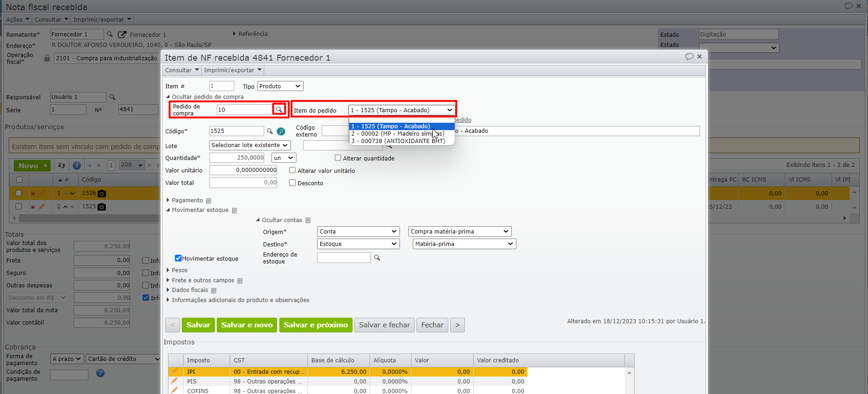Open Selecionar lote existente dropdown
This screenshot has width=868, height=394.
click(250, 145)
